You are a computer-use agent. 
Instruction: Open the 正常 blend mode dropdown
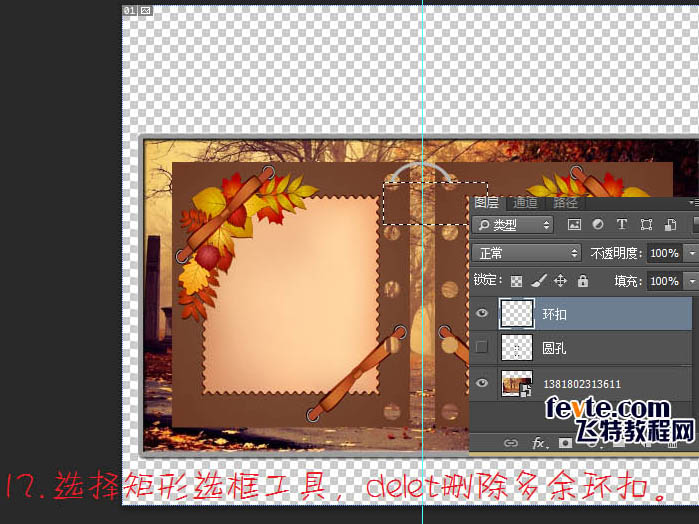(526, 253)
